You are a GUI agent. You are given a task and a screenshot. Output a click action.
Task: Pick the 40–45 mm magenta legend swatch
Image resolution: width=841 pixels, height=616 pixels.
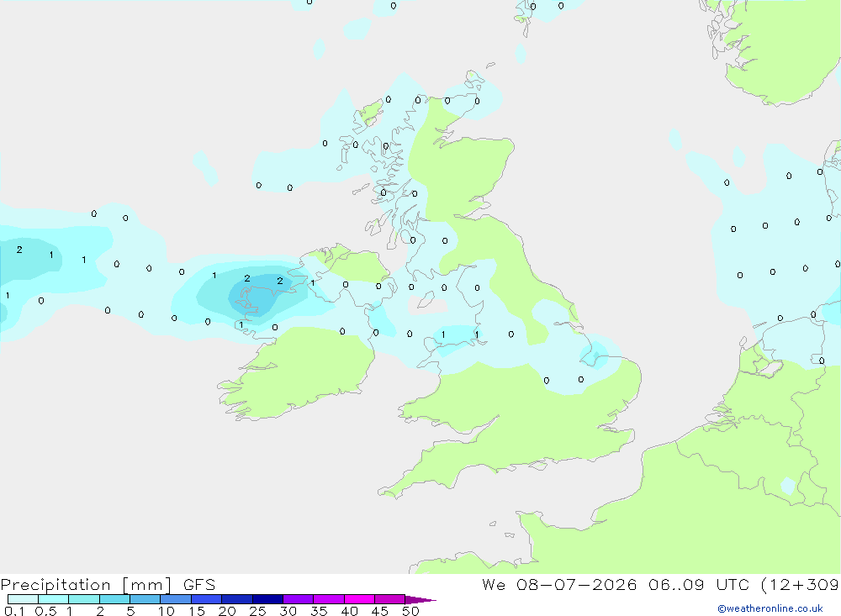[x=359, y=599]
